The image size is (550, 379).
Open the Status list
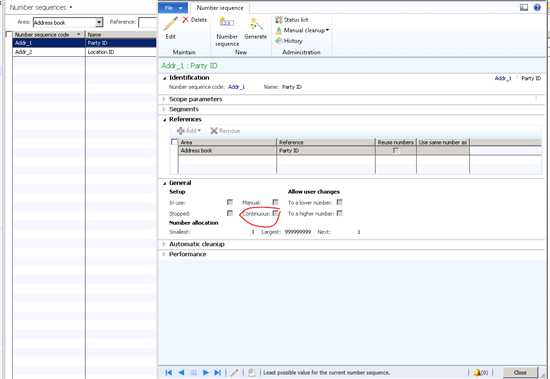pos(292,20)
